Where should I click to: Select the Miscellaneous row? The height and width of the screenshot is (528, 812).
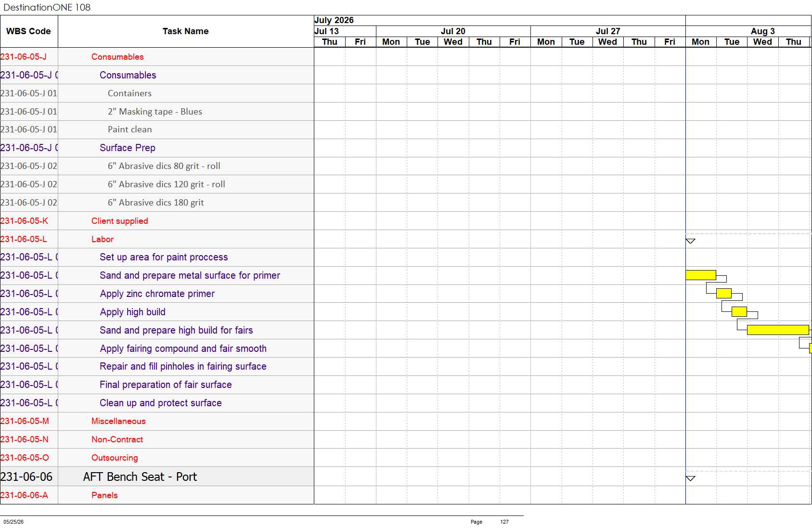[x=157, y=421]
